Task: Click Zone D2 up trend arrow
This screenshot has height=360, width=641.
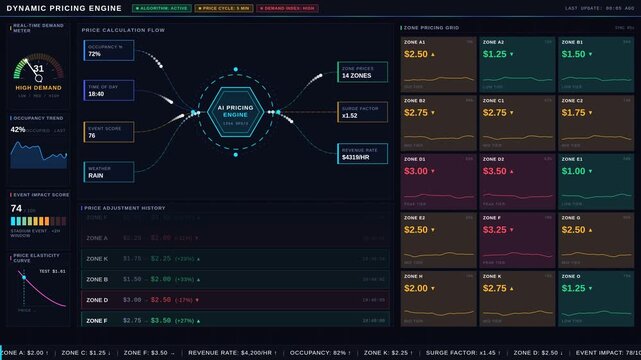Action: pos(512,171)
